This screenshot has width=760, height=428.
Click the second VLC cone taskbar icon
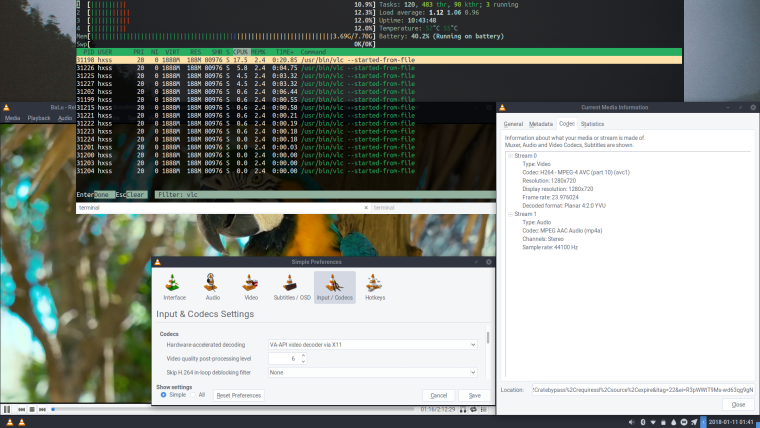(22, 422)
